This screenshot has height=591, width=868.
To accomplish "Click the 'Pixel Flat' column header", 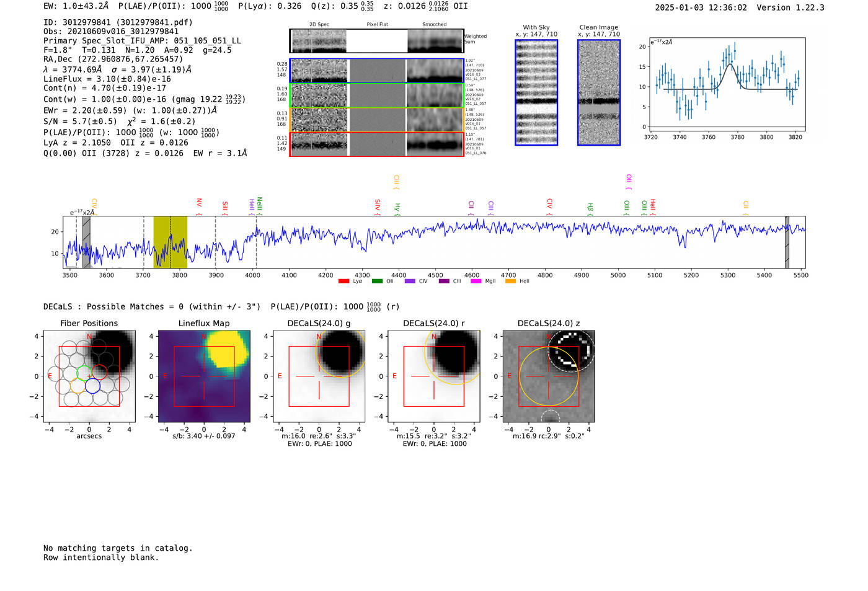I will click(377, 25).
